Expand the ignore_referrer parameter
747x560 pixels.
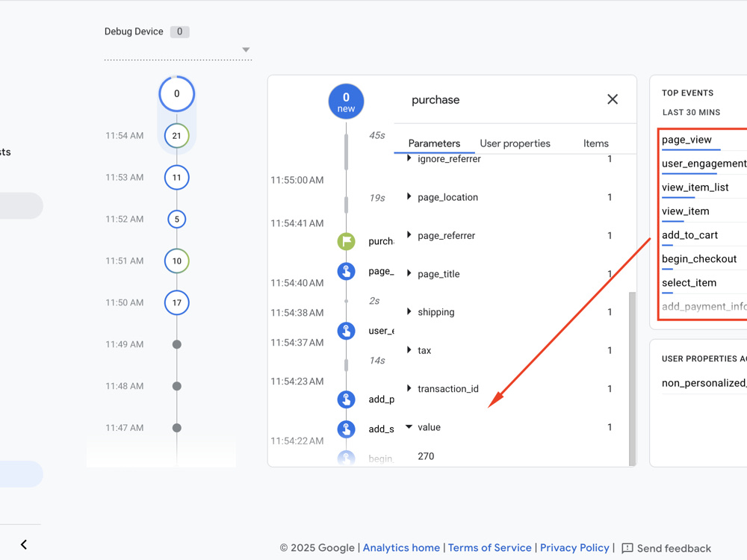pyautogui.click(x=409, y=158)
